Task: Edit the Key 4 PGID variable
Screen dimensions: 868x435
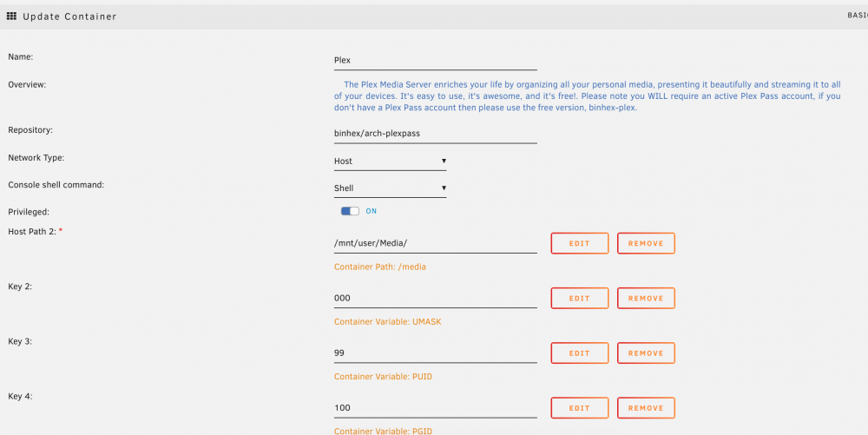Action: tap(580, 408)
